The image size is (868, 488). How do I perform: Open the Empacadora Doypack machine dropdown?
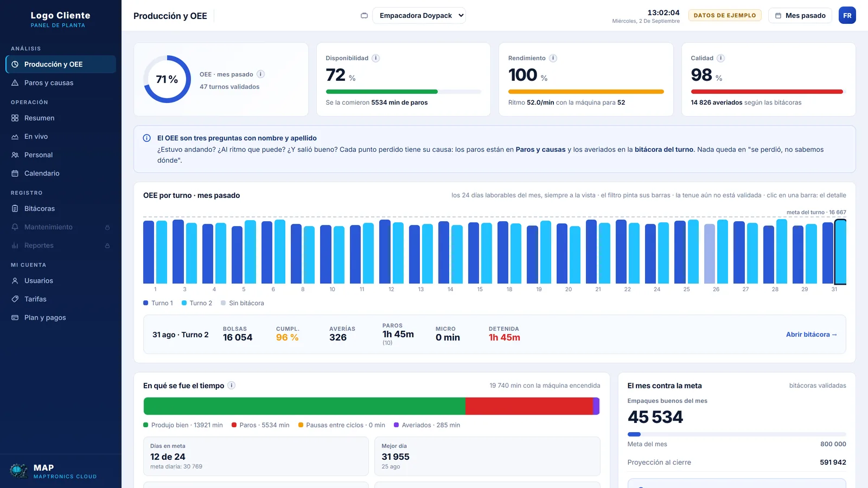(x=420, y=16)
